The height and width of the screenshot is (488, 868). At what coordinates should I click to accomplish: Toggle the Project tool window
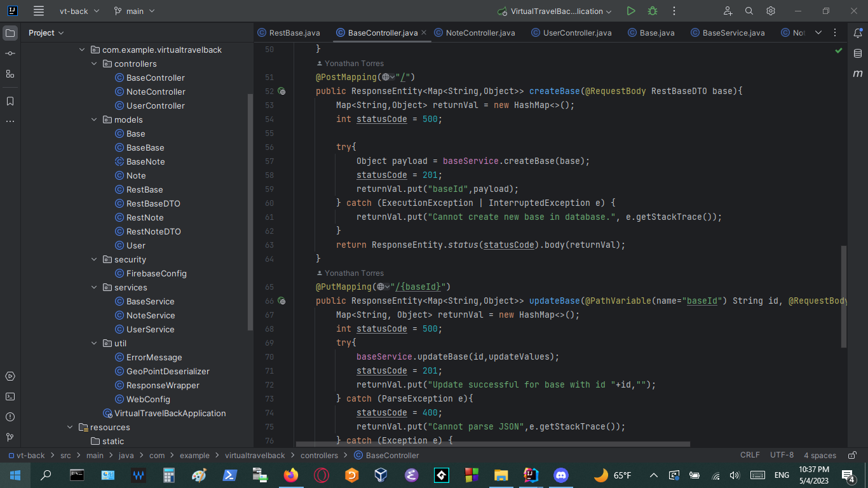click(x=10, y=32)
